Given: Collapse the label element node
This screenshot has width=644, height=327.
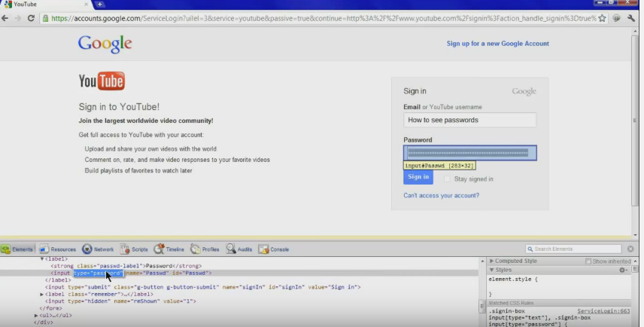Looking at the screenshot, I should [x=42, y=258].
